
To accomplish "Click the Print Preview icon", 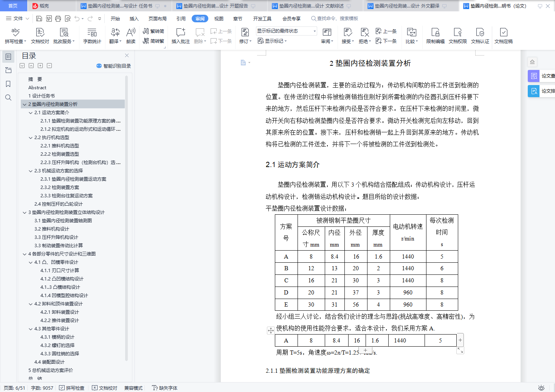I will click(68, 19).
